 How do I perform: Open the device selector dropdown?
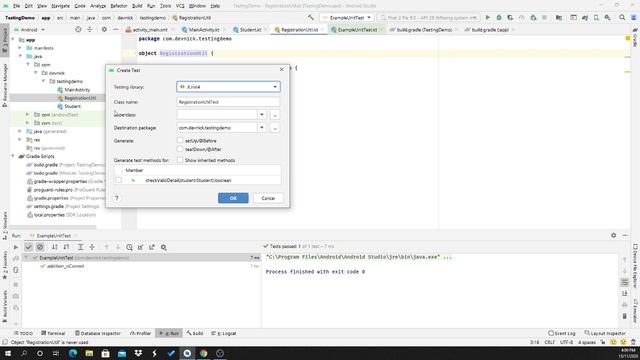click(428, 18)
